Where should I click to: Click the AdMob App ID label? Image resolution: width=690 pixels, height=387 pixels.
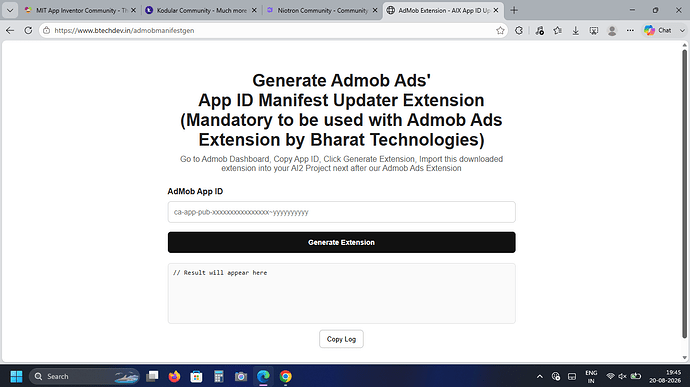coord(195,192)
